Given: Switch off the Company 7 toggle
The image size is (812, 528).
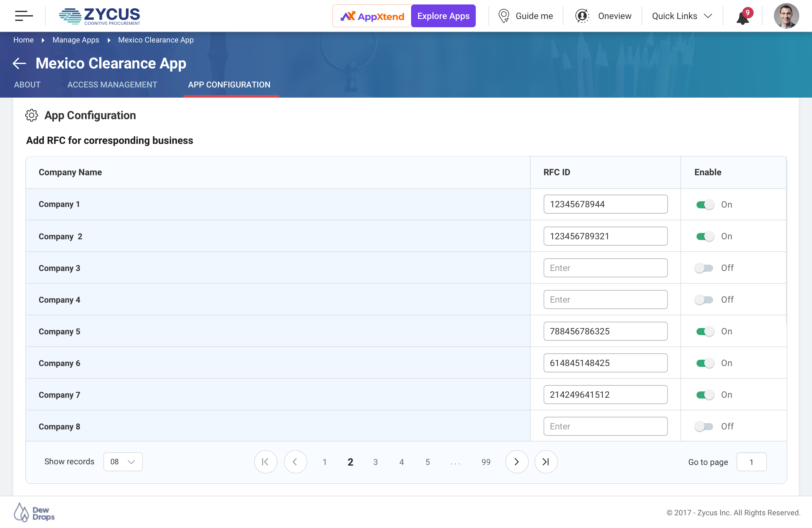Looking at the screenshot, I should coord(705,395).
